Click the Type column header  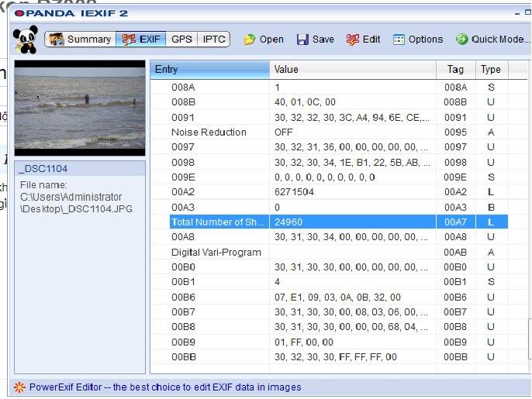click(x=491, y=70)
